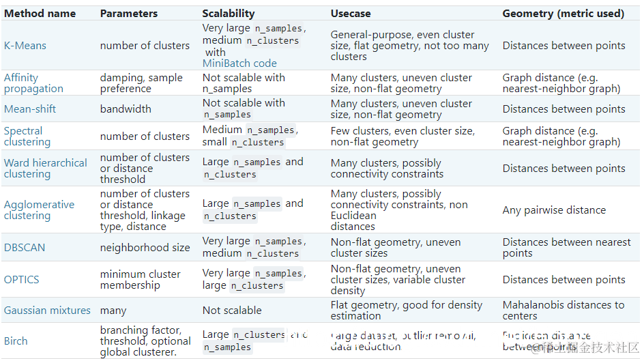Click the 'Any pairwise distance' cell
Screen dimensions: 644x359
(x=554, y=210)
